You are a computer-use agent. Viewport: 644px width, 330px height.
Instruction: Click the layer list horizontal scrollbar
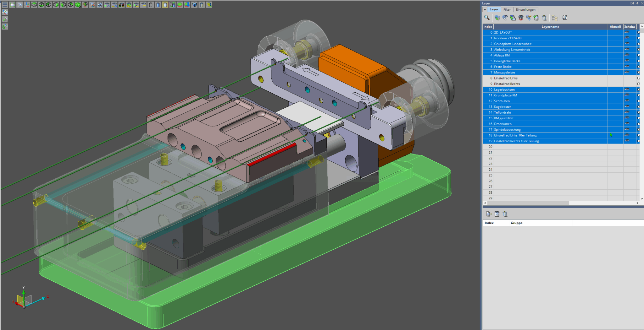(x=528, y=203)
